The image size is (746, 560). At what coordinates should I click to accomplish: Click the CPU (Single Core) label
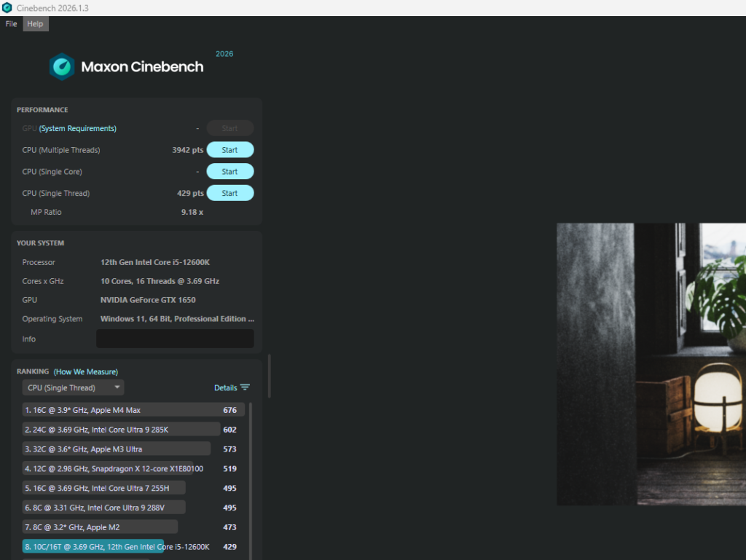click(52, 172)
